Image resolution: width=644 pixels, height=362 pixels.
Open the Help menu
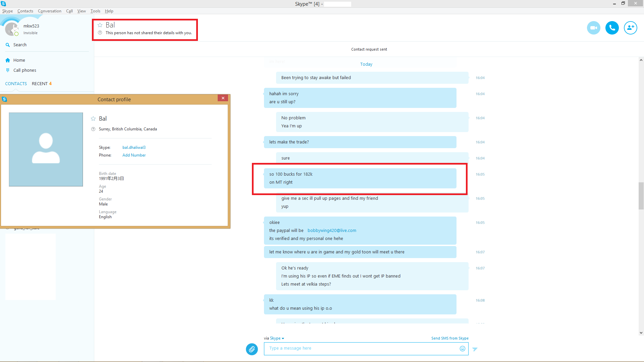(109, 11)
